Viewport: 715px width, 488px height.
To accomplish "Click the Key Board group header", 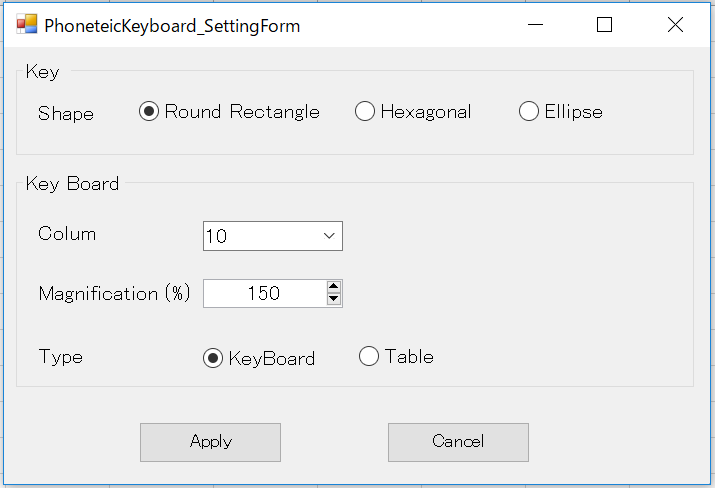I will click(72, 183).
